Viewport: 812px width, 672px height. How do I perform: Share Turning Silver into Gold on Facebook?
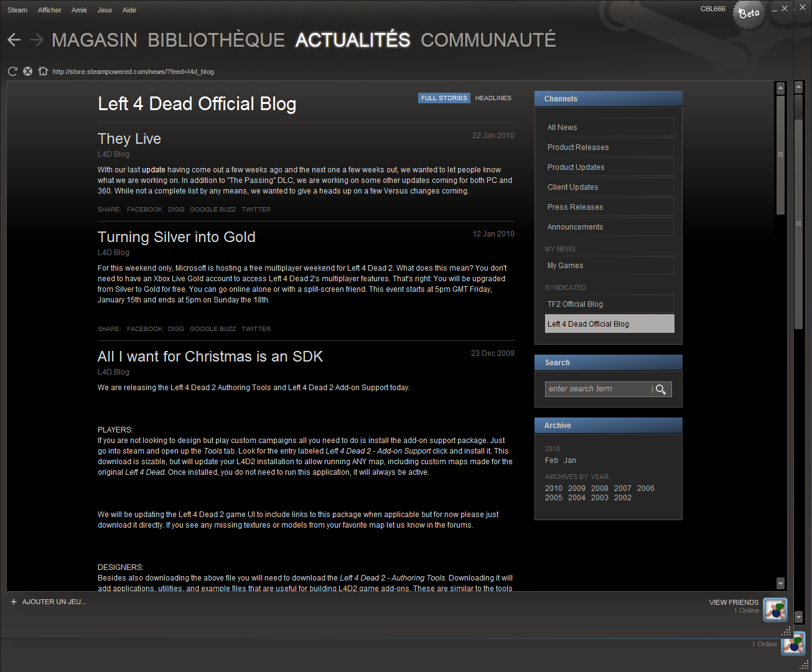pyautogui.click(x=144, y=329)
